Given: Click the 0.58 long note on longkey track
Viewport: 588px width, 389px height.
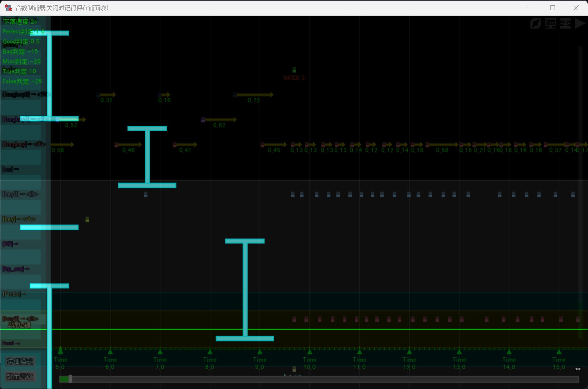Looking at the screenshot, I should coord(62,145).
